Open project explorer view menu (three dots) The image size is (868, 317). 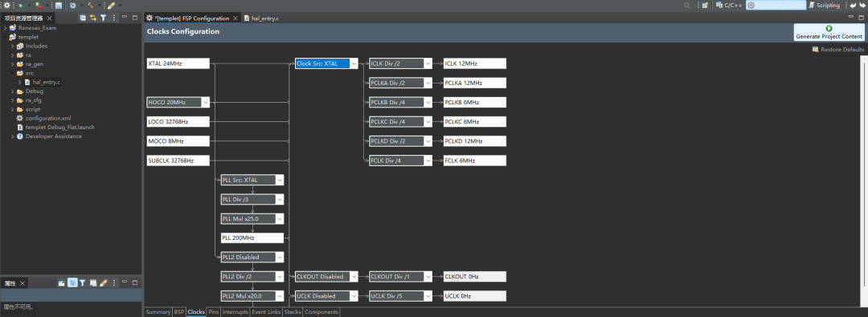114,18
